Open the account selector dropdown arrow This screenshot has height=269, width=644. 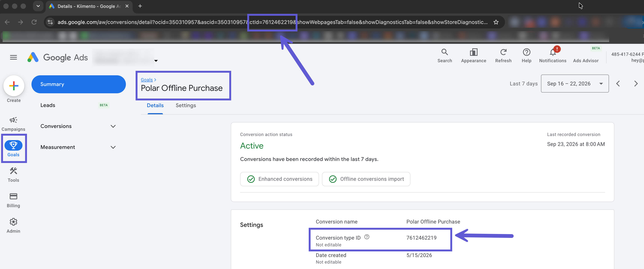click(x=156, y=61)
